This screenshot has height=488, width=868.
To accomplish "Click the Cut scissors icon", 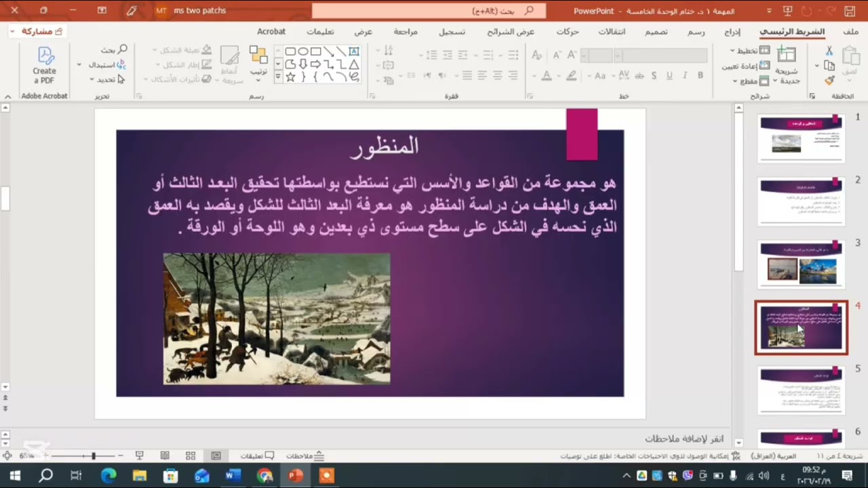I will coord(829,51).
